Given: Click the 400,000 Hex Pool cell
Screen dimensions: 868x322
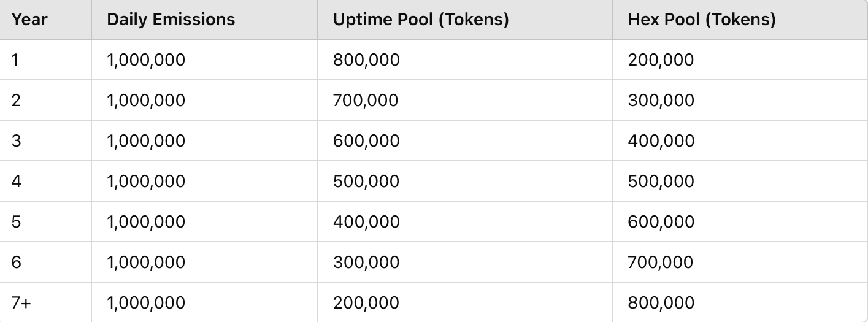Looking at the screenshot, I should (x=661, y=141).
